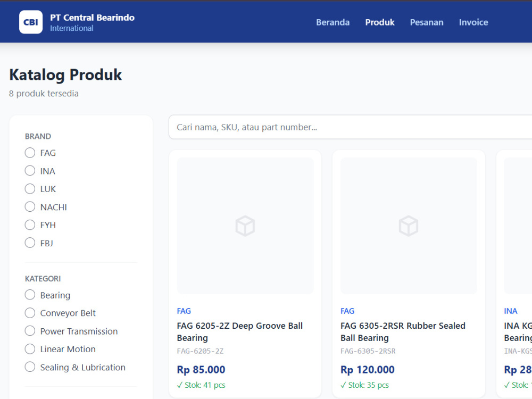Open FAG 6305-2RSR product image placeholder
532x399 pixels.
tap(409, 226)
